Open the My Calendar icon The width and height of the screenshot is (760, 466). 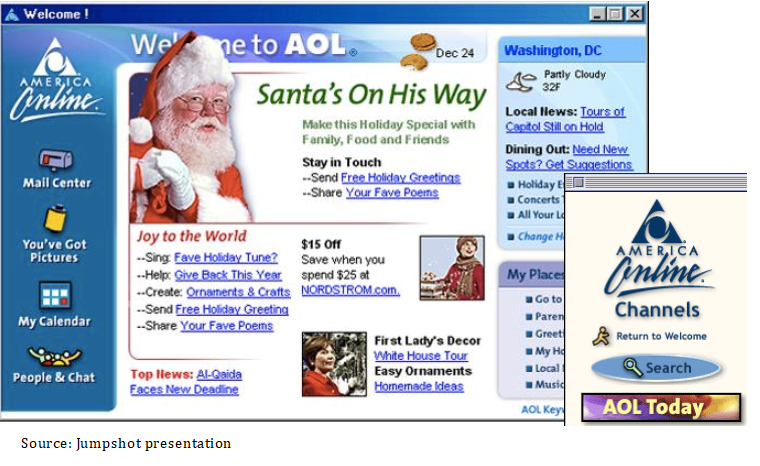click(x=54, y=295)
